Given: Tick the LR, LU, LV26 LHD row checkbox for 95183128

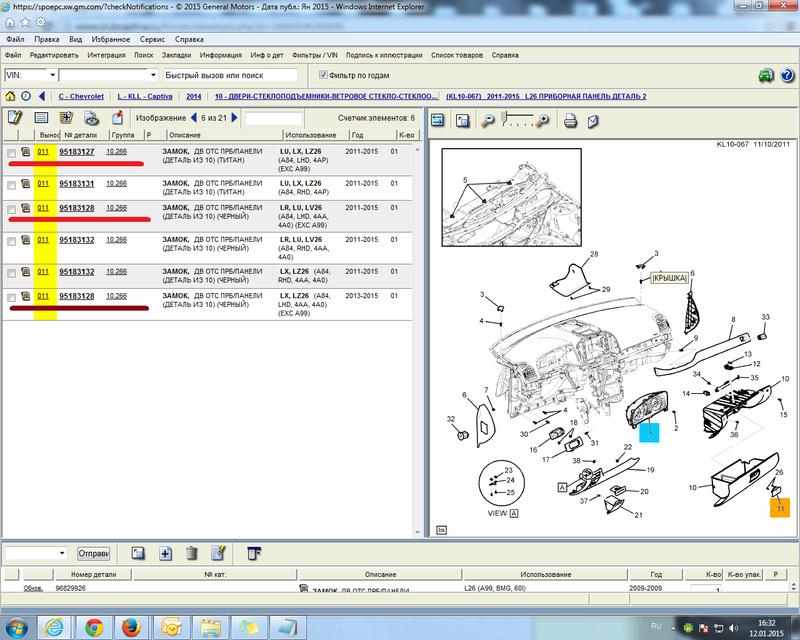Looking at the screenshot, I should tap(11, 209).
